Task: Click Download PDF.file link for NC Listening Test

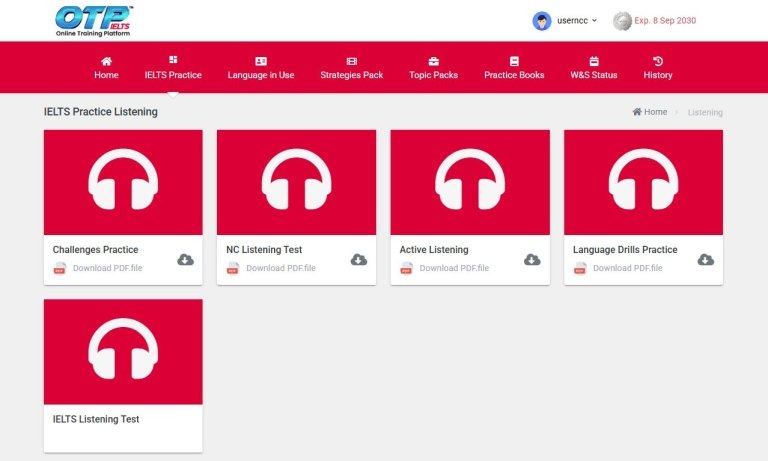Action: pyautogui.click(x=280, y=268)
